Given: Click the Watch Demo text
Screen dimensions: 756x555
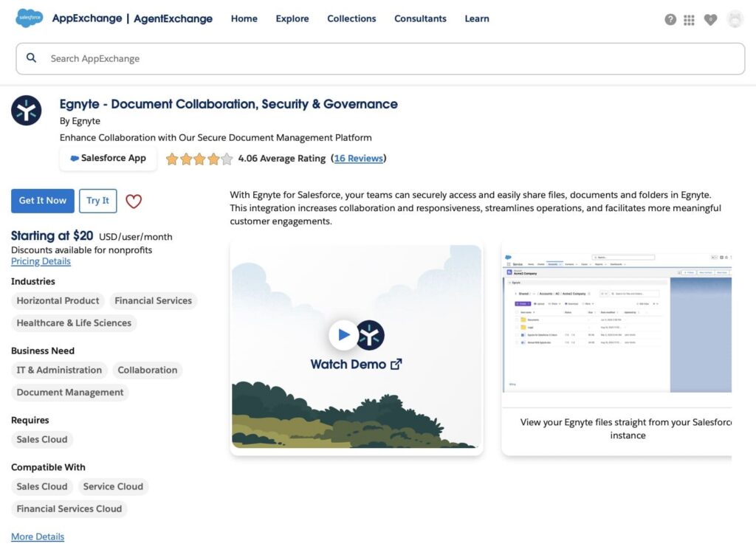Looking at the screenshot, I should (348, 365).
